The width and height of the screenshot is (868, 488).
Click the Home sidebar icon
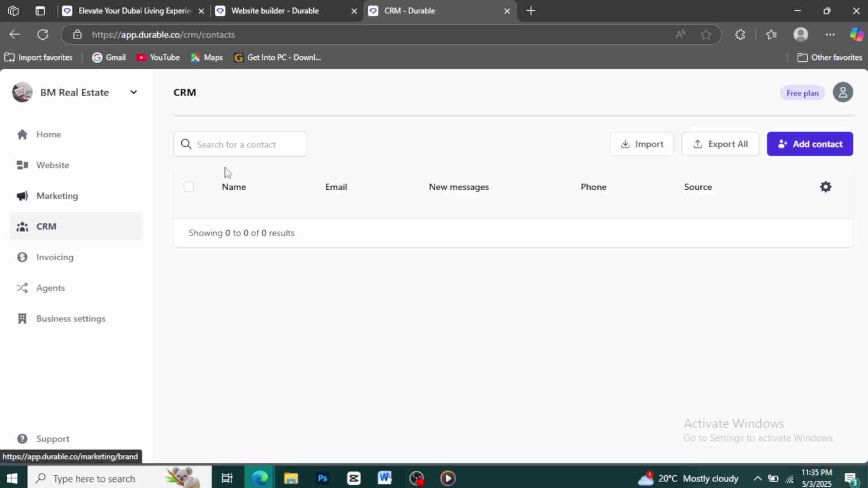pos(22,134)
